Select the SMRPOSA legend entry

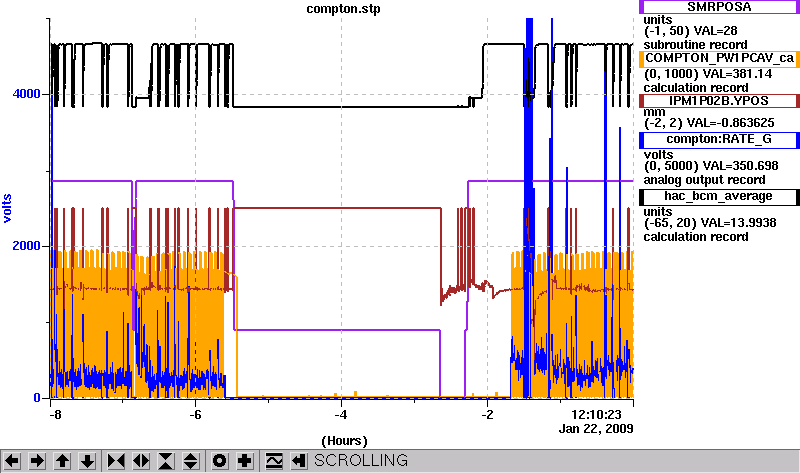[719, 7]
